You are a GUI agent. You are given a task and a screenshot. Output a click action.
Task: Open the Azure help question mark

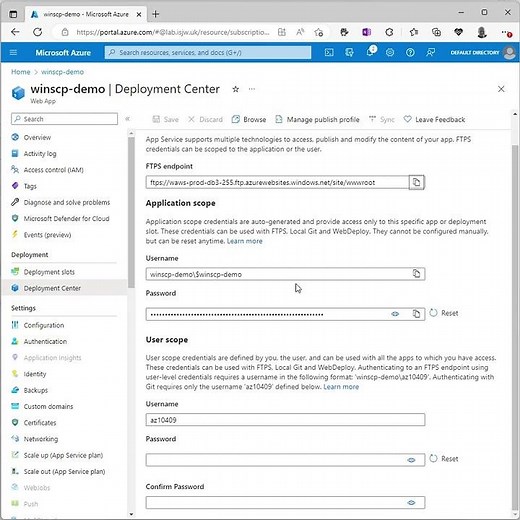pyautogui.click(x=410, y=52)
